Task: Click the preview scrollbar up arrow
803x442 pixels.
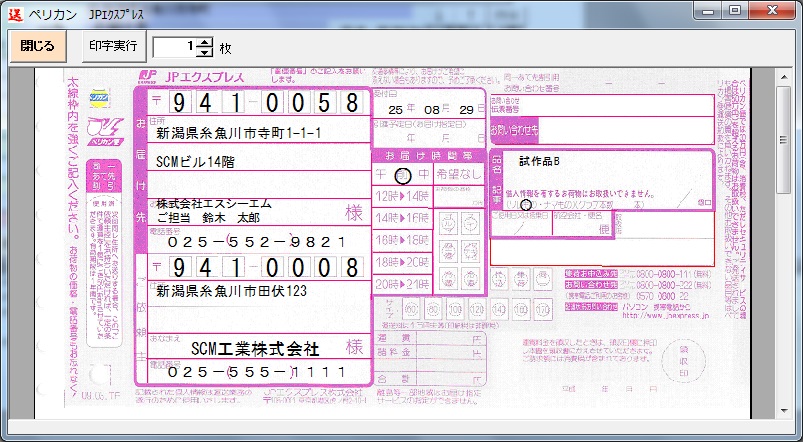Action: point(784,77)
